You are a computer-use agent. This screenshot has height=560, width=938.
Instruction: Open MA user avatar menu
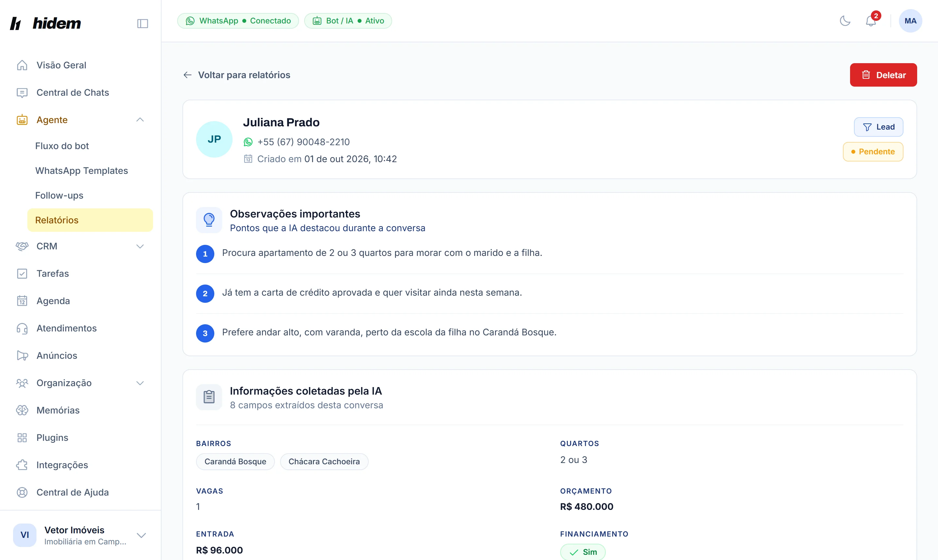[910, 21]
